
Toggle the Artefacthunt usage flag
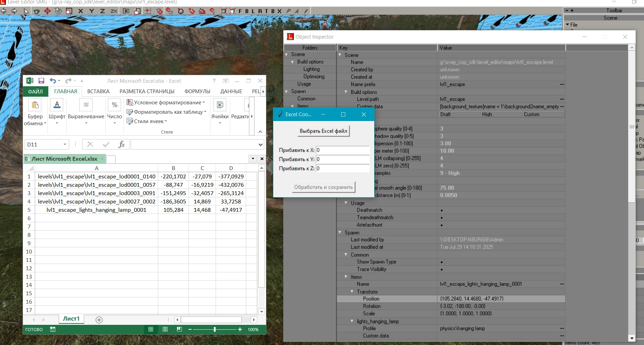[x=442, y=225]
